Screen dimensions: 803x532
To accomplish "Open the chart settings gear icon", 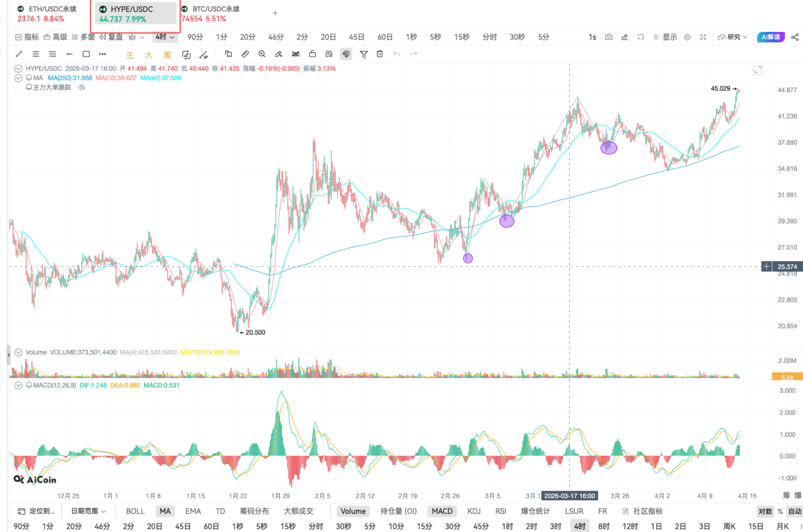I will 687,37.
